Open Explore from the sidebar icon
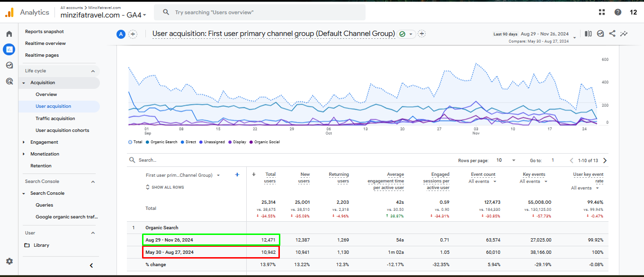The height and width of the screenshot is (277, 644). point(9,65)
